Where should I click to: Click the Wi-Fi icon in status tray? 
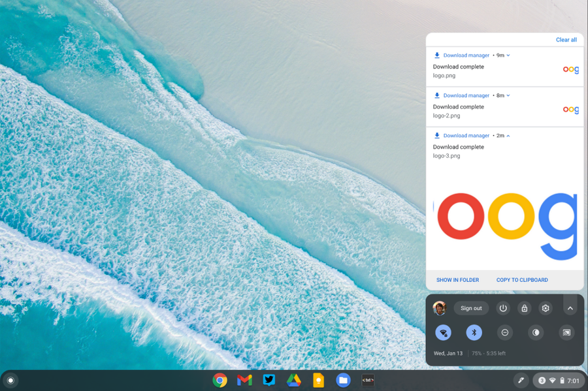(x=552, y=381)
